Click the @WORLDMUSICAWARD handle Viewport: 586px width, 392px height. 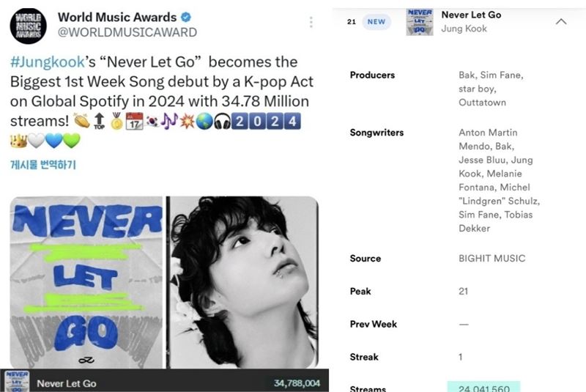pyautogui.click(x=127, y=32)
